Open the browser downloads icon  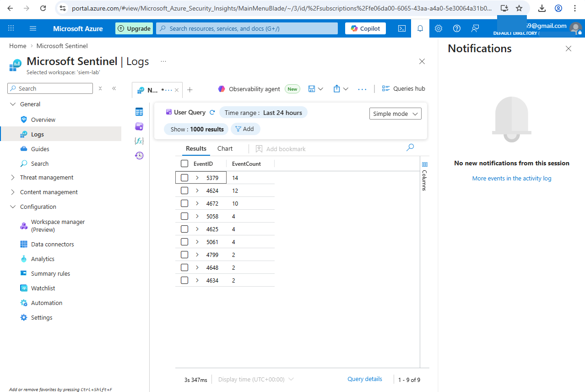point(542,8)
